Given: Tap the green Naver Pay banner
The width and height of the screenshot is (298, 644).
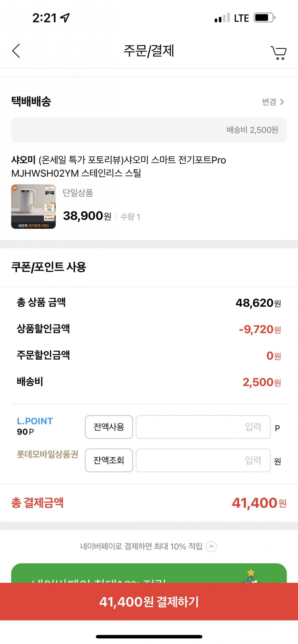Looking at the screenshot, I should pyautogui.click(x=149, y=573).
